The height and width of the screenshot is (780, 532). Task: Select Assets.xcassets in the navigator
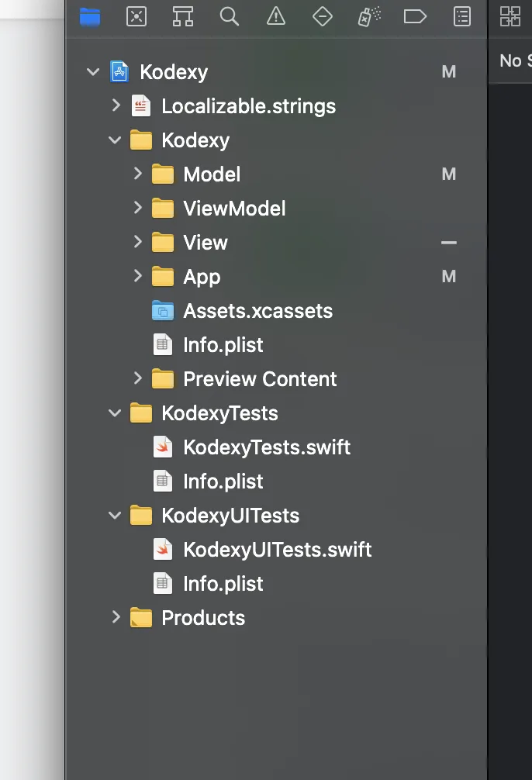(257, 311)
